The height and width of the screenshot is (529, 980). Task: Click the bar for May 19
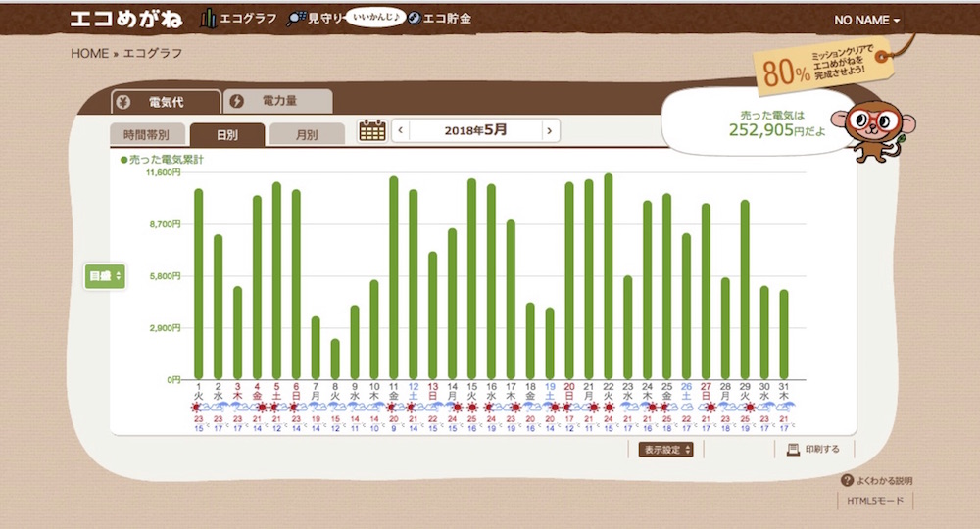click(550, 344)
